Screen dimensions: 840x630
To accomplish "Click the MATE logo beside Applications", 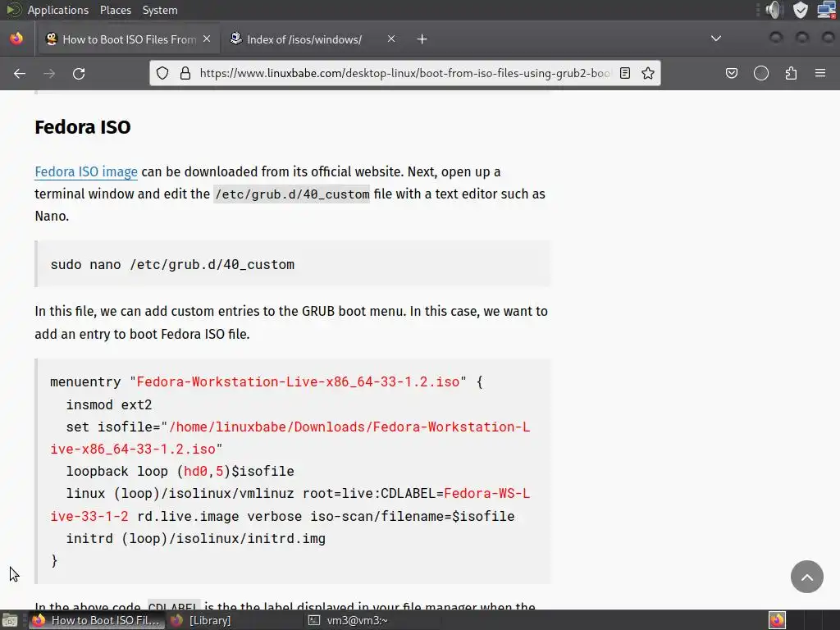I will tap(13, 10).
